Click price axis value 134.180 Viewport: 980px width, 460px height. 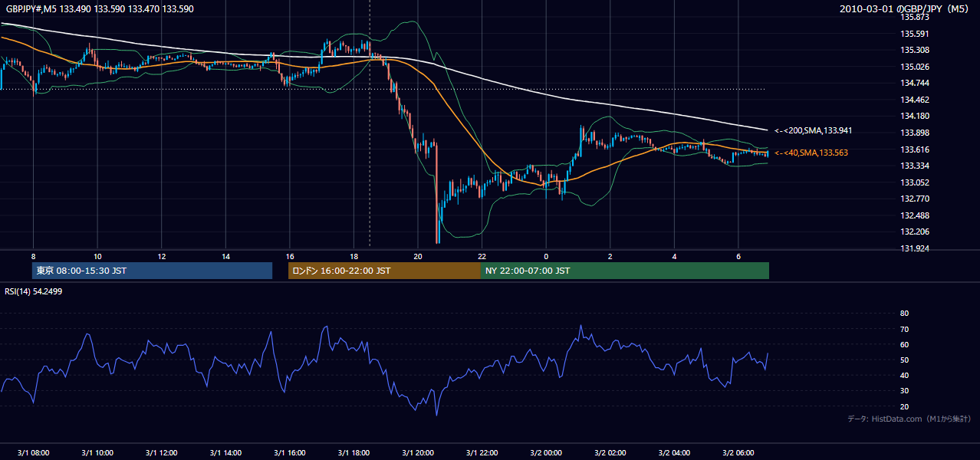tap(914, 116)
